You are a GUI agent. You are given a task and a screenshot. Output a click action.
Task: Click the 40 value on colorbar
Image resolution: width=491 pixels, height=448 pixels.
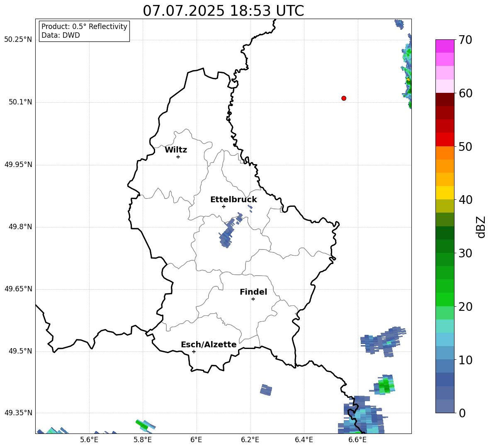click(465, 200)
